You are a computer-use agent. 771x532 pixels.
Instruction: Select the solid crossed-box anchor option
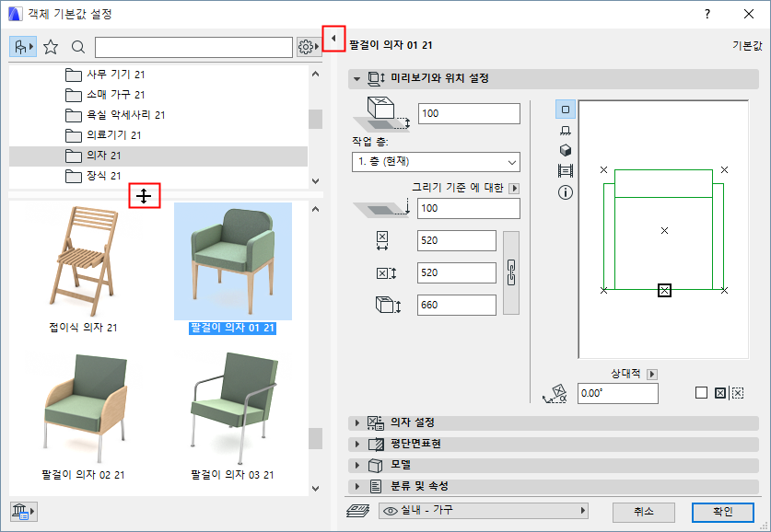click(x=719, y=393)
